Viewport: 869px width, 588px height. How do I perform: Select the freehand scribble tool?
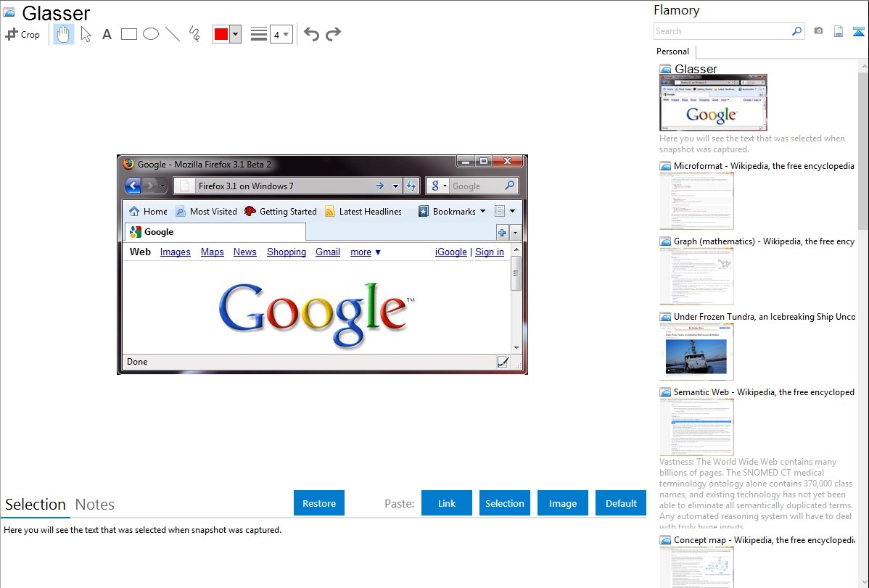tap(194, 34)
